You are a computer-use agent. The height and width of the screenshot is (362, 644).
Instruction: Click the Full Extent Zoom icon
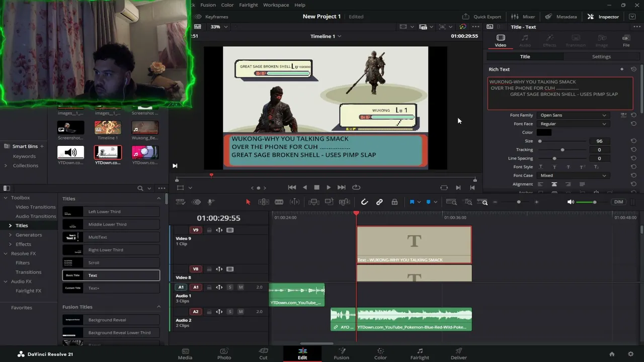point(451,202)
